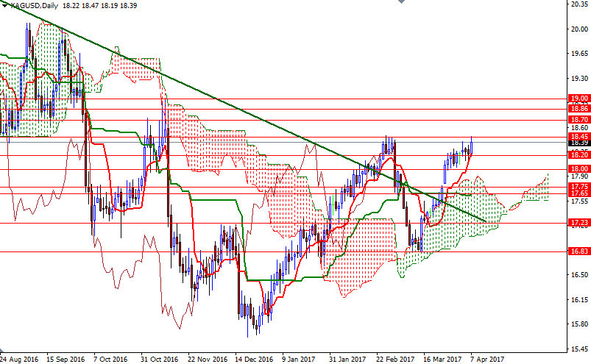Click the XAGUSD,Daily chart title text
Screen dimensions: 591x364
click(x=36, y=6)
